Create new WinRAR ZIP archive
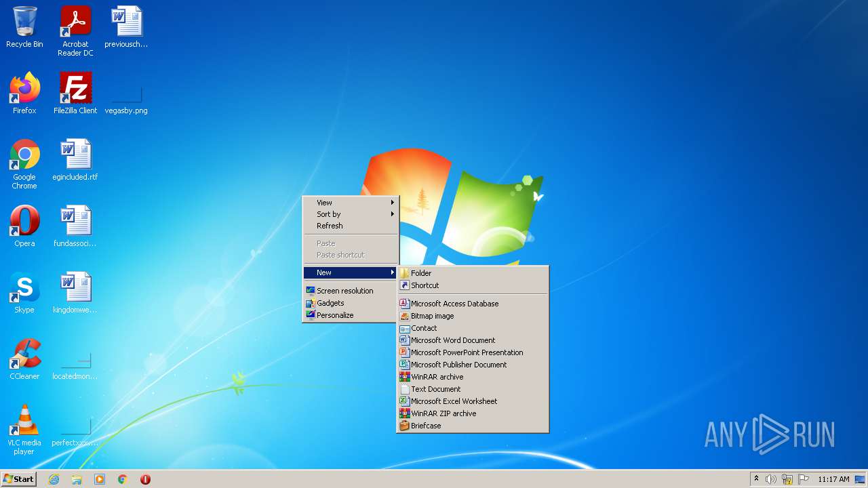This screenshot has width=868, height=488. click(x=473, y=413)
